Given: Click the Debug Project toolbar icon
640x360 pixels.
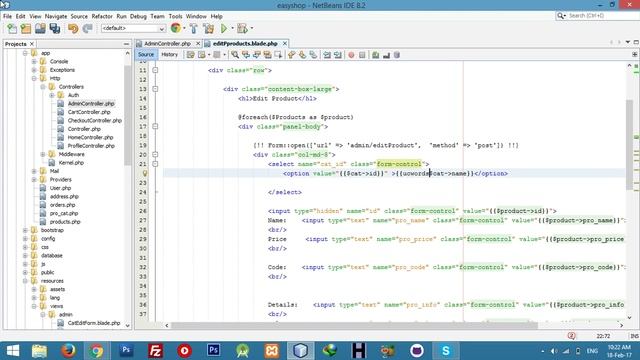Looking at the screenshot, I should pos(242,28).
